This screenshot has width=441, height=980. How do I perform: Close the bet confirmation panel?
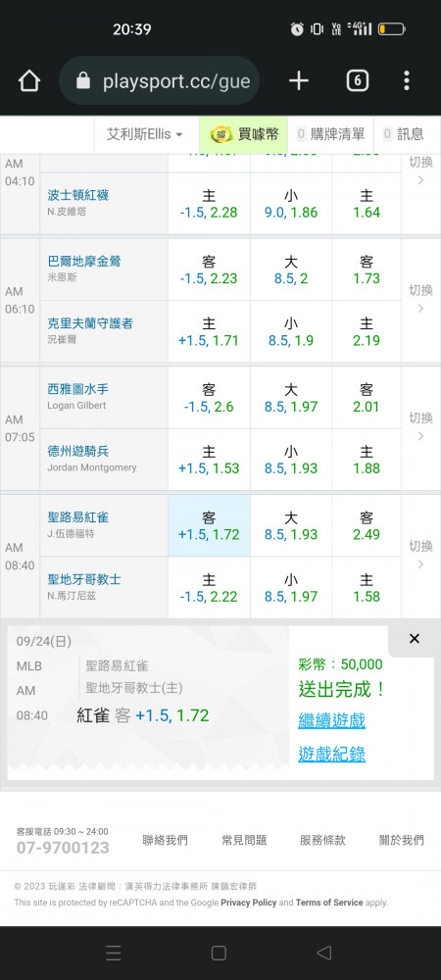(415, 639)
